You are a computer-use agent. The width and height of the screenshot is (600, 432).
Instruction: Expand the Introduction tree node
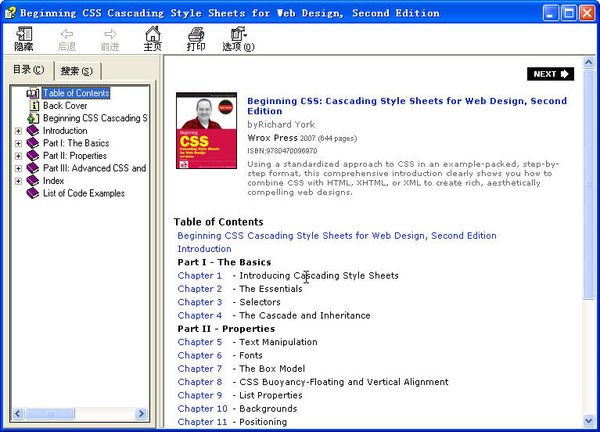[18, 131]
